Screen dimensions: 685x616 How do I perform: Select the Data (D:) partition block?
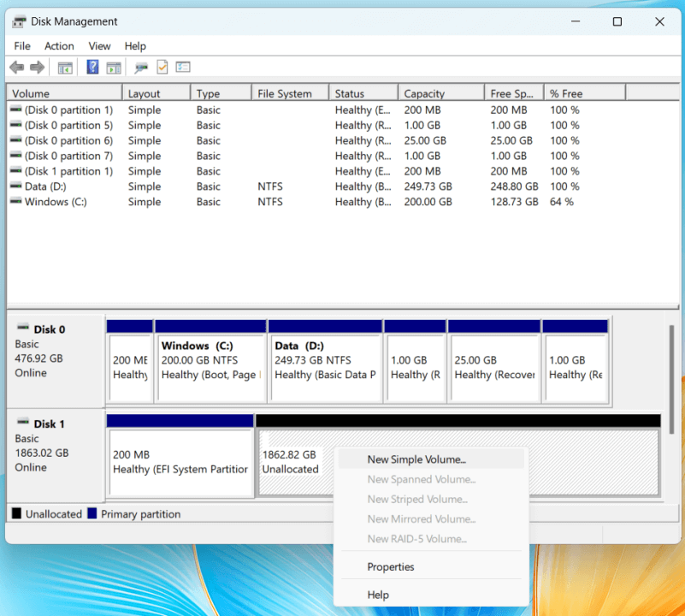click(x=325, y=359)
